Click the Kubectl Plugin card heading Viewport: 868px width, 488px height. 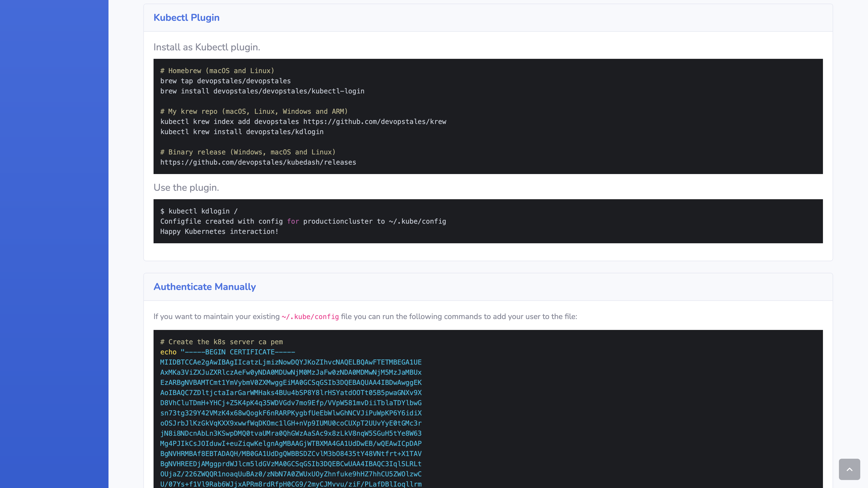[186, 17]
